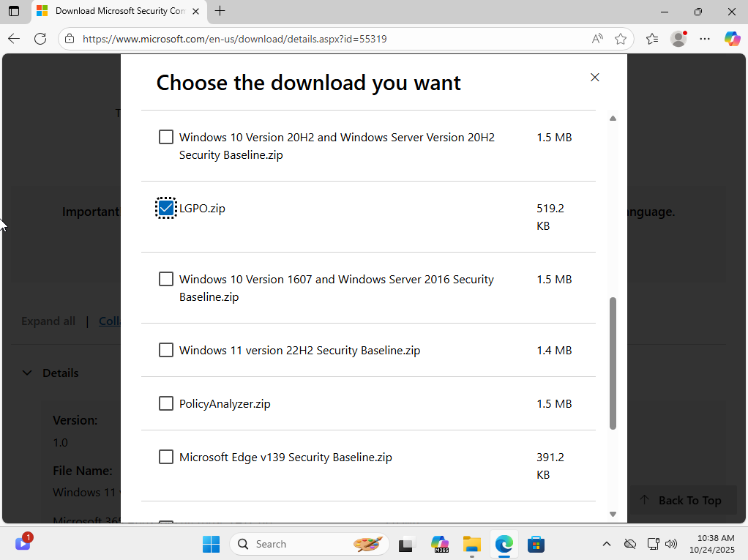Click the browser back arrow
Image resolution: width=748 pixels, height=560 pixels.
(x=14, y=39)
